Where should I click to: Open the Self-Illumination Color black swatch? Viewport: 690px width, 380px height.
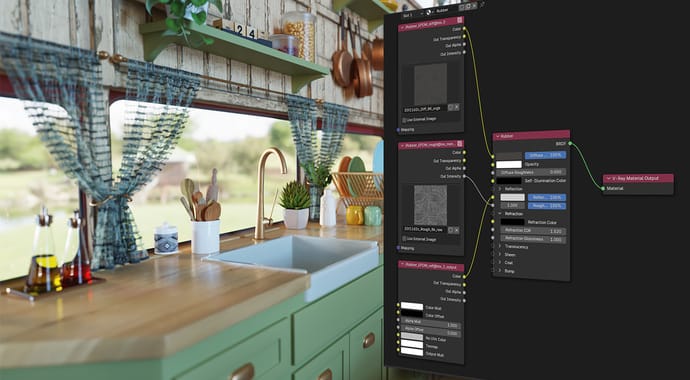[x=509, y=181]
